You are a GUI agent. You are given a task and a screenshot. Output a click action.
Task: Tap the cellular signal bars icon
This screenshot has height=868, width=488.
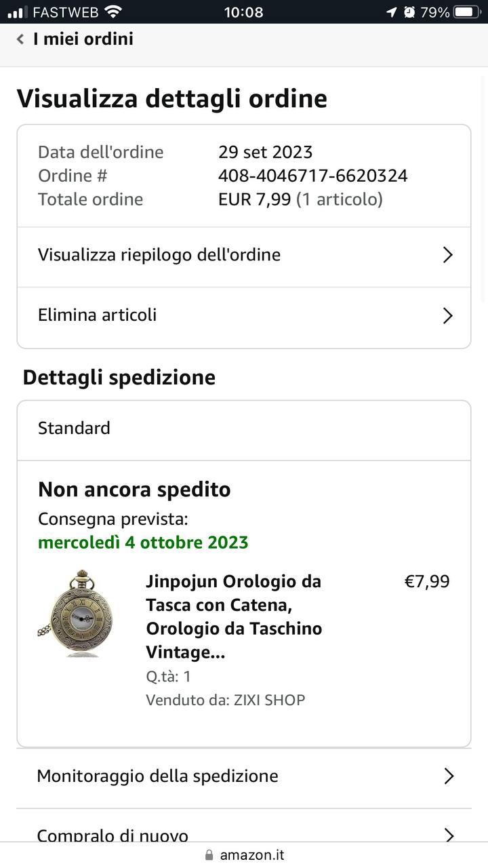click(18, 12)
